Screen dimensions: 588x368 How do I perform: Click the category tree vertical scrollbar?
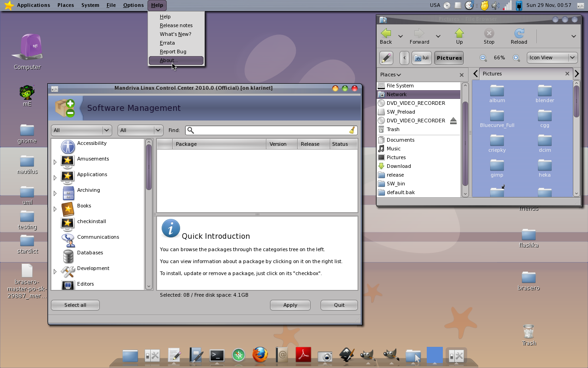149,214
